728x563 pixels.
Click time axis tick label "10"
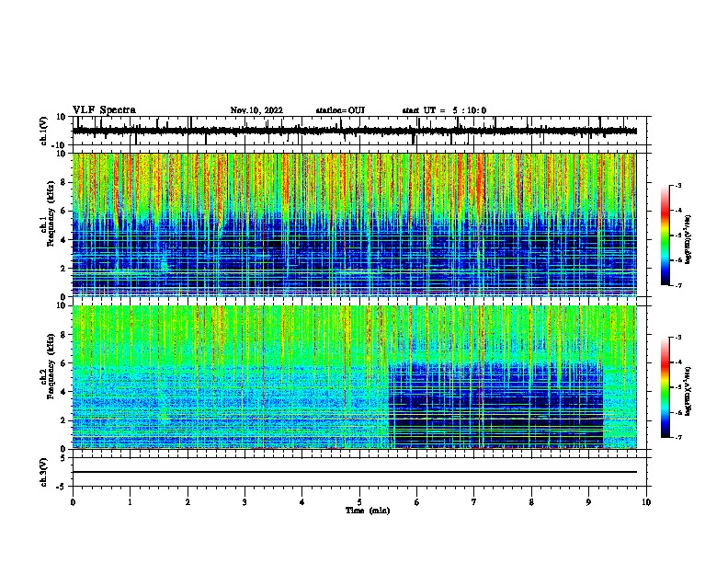(646, 502)
